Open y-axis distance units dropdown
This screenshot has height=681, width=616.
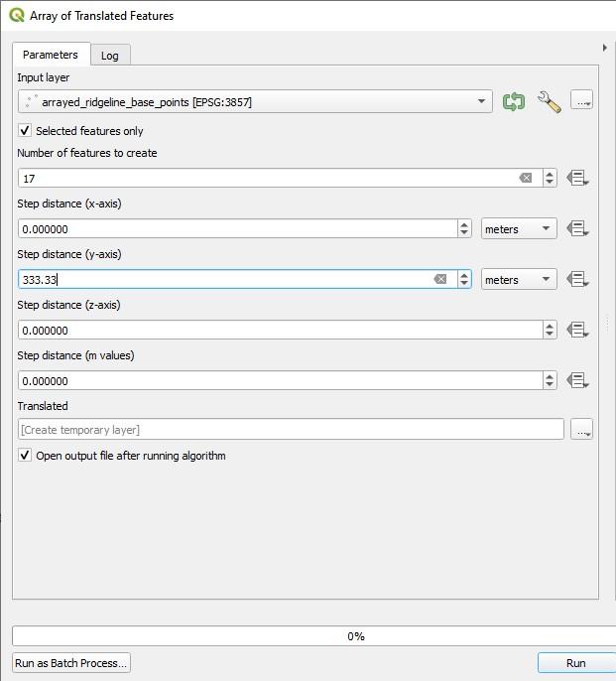[519, 280]
